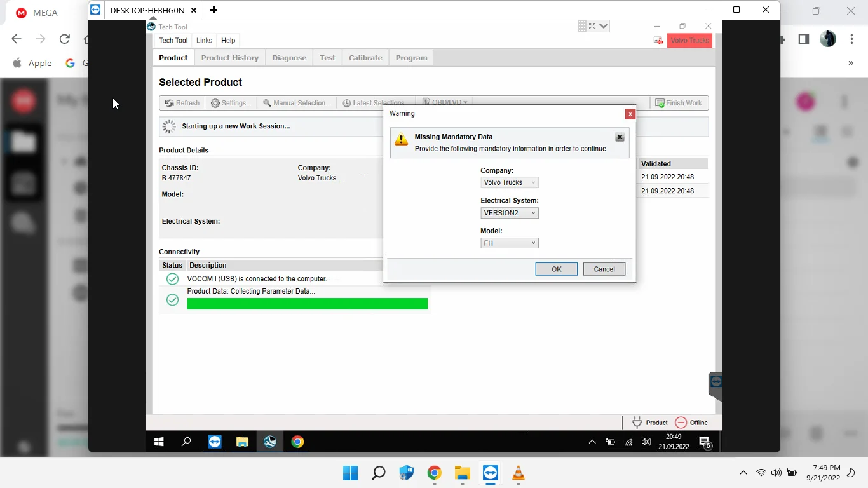Click the green Collecting Parameter Data progress bar
The height and width of the screenshot is (488, 868).
308,304
